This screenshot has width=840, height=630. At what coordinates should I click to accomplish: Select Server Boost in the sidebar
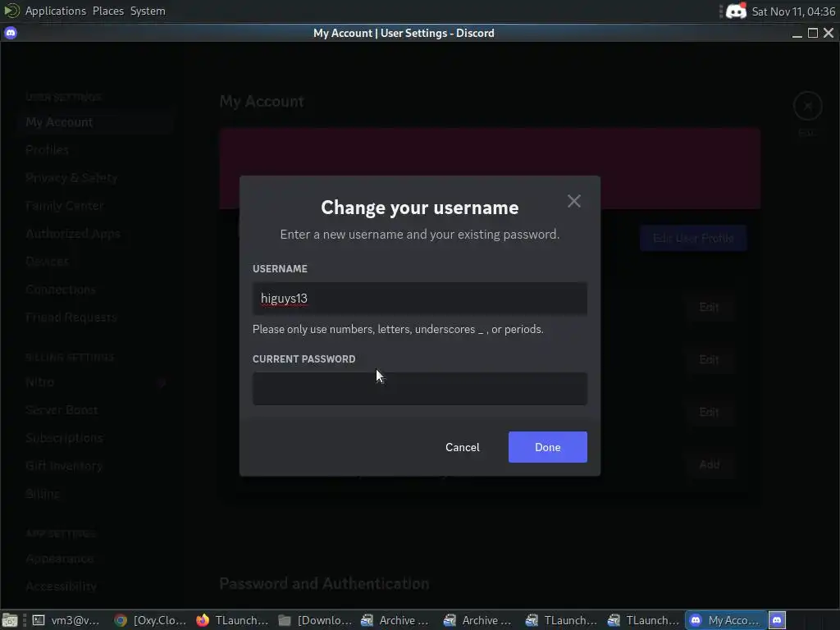[94, 410]
